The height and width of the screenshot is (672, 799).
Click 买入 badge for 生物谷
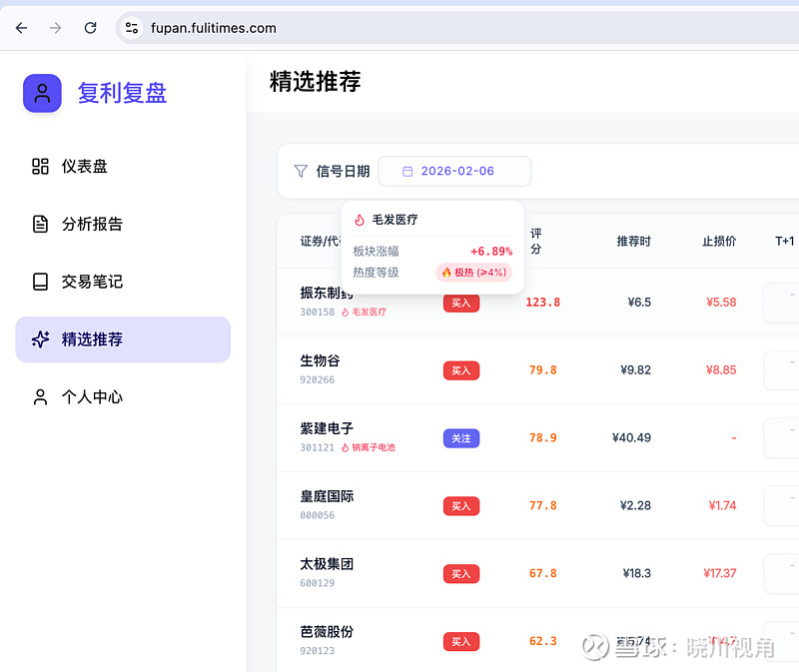(460, 370)
